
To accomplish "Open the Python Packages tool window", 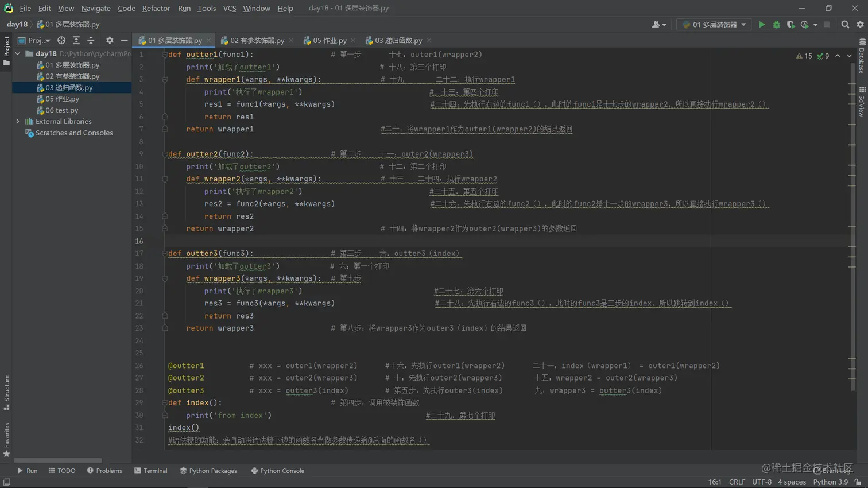I will click(x=208, y=471).
